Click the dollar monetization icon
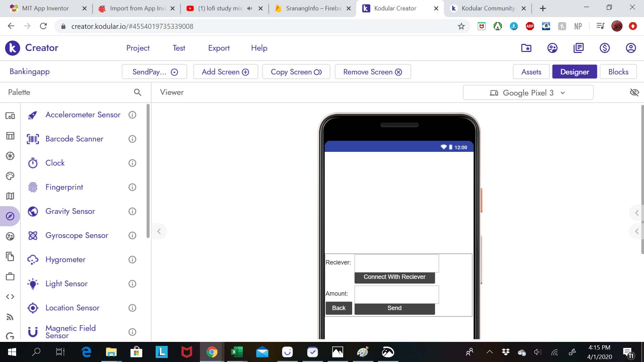This screenshot has height=362, width=644. point(604,48)
